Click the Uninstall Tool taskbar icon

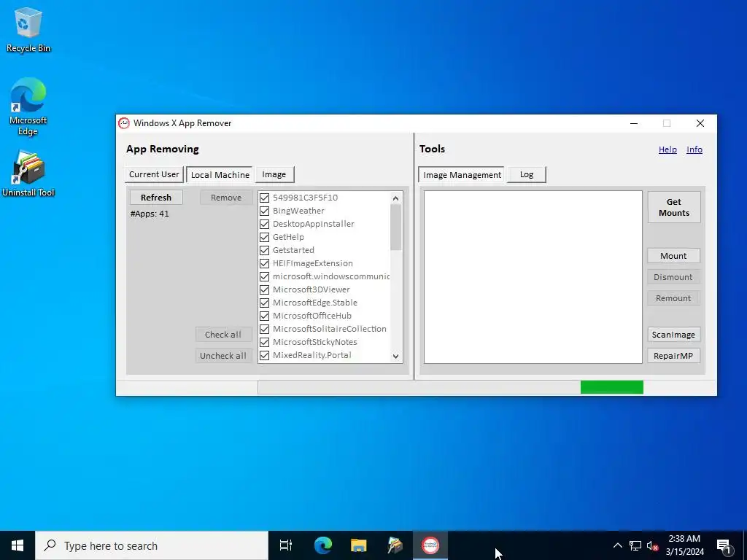pos(395,545)
